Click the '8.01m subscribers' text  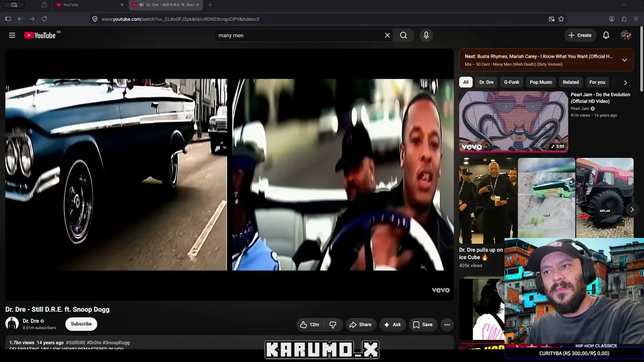[39, 328]
